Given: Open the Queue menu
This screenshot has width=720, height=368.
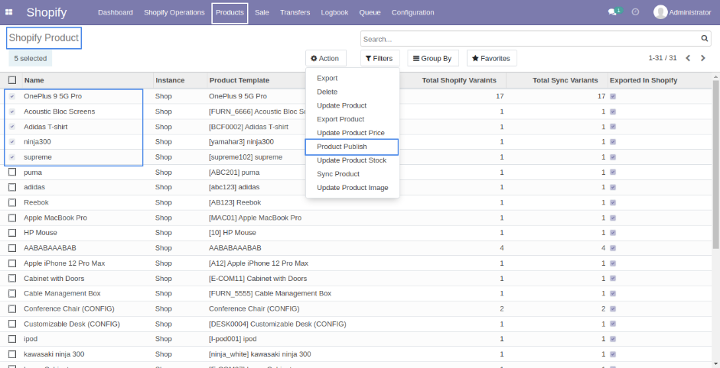Looking at the screenshot, I should coord(370,12).
